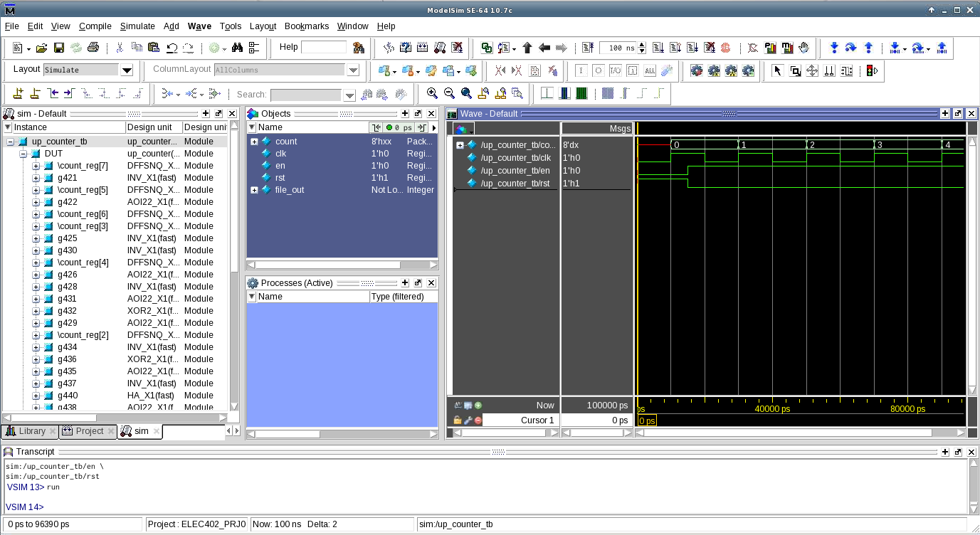Click the Insert Cursor icon
Screen dimensions: 980x535
click(18, 93)
